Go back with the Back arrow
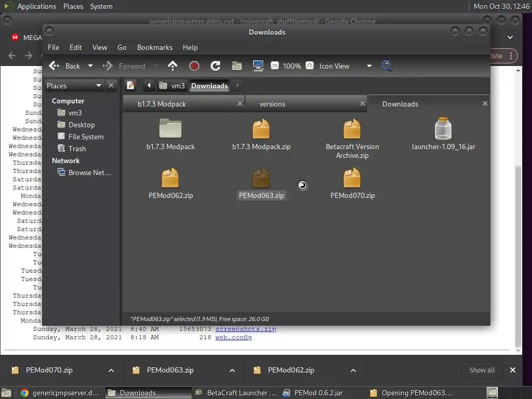This screenshot has width=532, height=399. click(x=64, y=66)
